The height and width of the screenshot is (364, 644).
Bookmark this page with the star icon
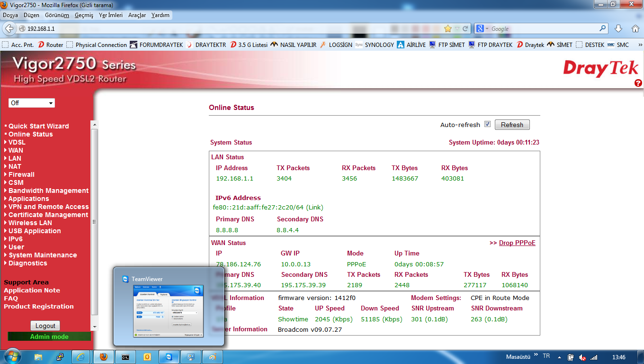click(447, 28)
